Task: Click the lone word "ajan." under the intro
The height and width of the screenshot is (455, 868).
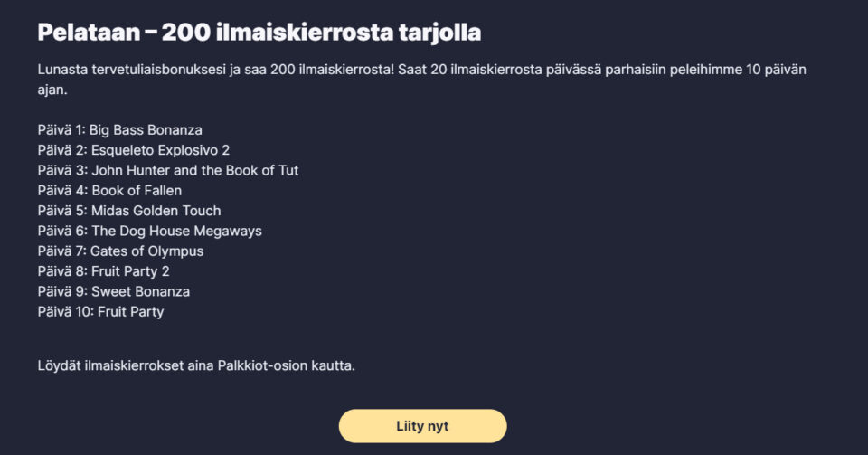Action: 52,90
